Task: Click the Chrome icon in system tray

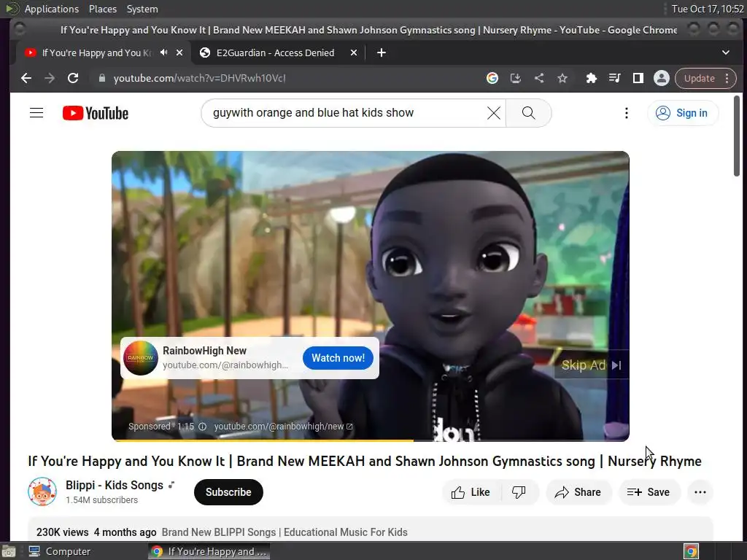Action: 692,551
